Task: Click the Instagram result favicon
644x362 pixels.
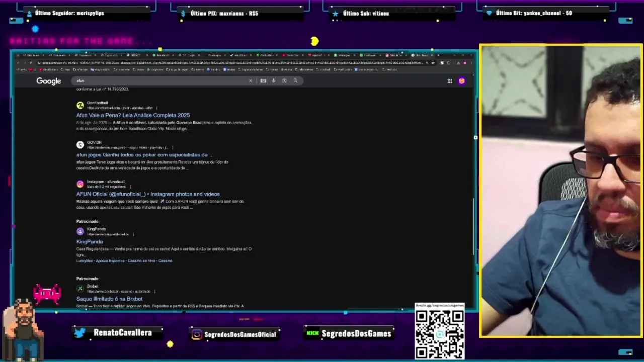Action: coord(80,184)
